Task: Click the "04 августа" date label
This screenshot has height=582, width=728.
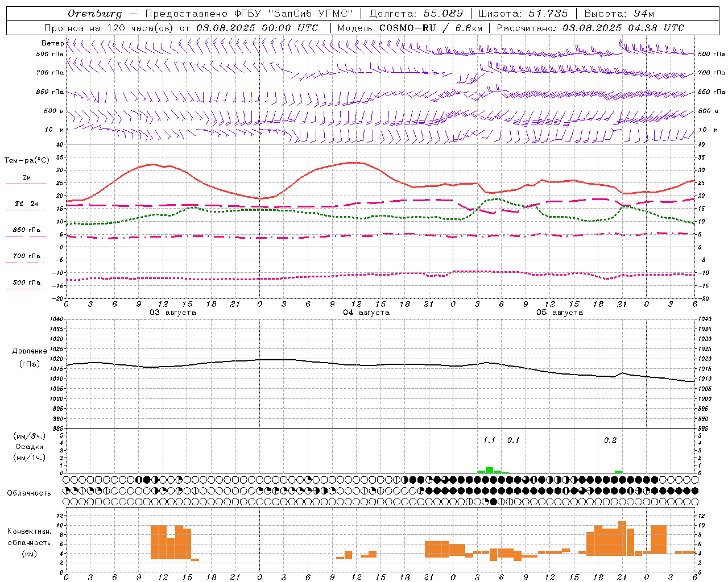Action: point(366,313)
